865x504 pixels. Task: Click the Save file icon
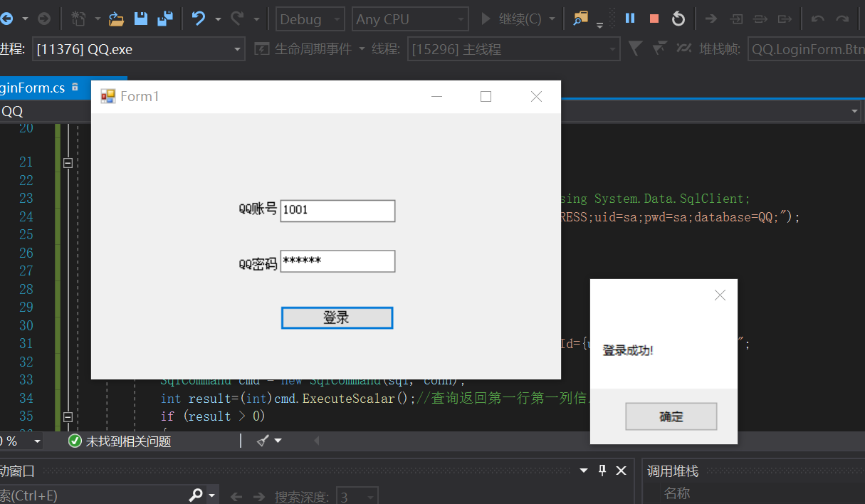[141, 19]
